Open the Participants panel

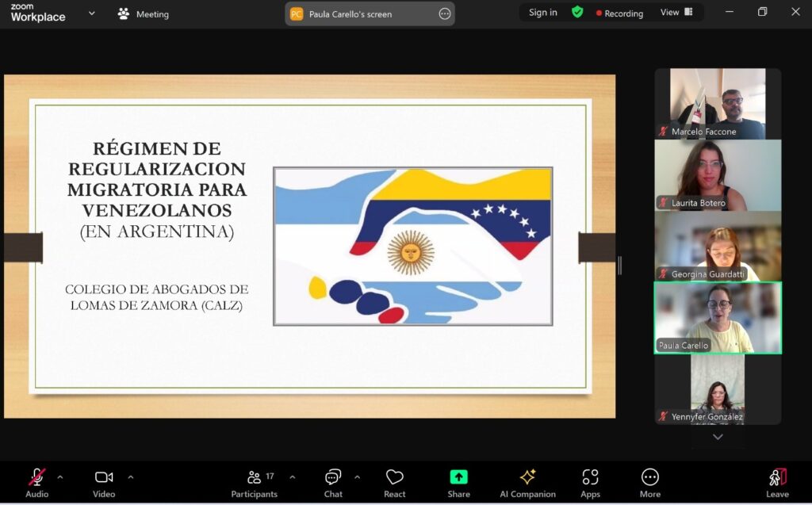point(255,483)
